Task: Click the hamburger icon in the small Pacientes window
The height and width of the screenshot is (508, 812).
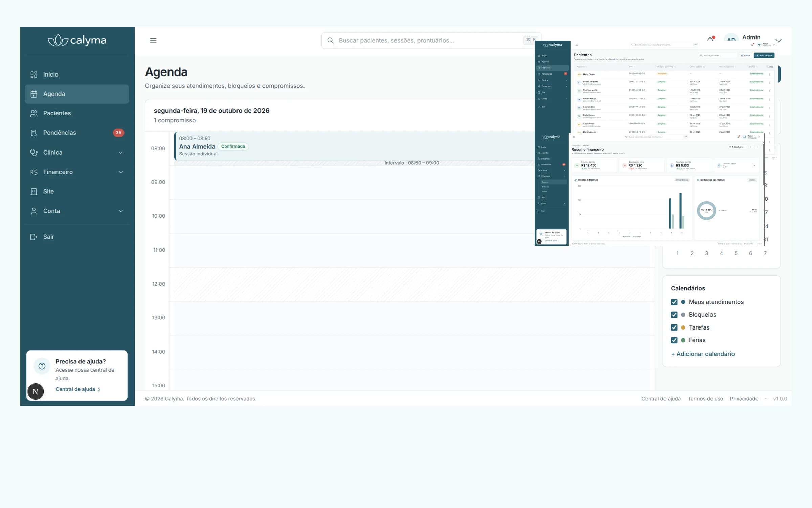Action: [x=577, y=45]
